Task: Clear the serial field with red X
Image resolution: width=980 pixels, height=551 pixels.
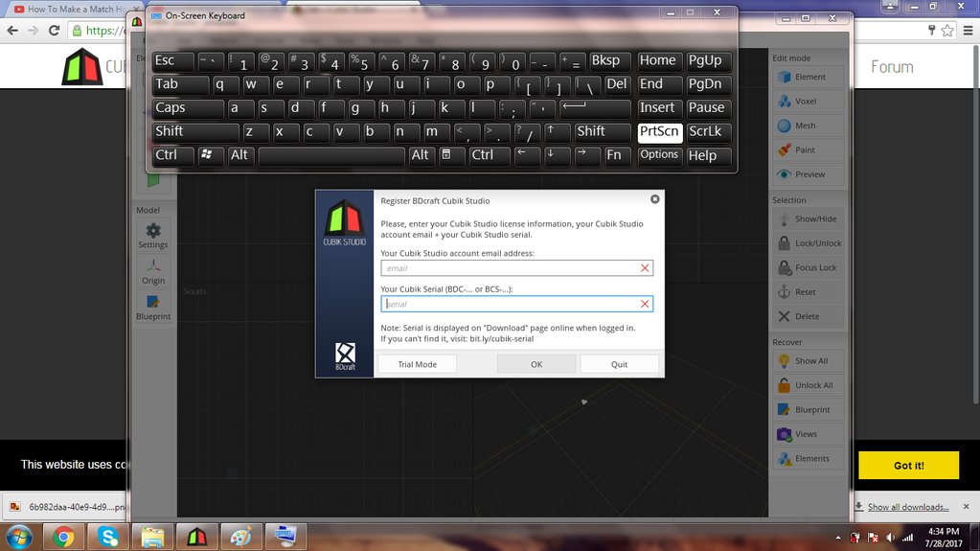Action: tap(645, 304)
